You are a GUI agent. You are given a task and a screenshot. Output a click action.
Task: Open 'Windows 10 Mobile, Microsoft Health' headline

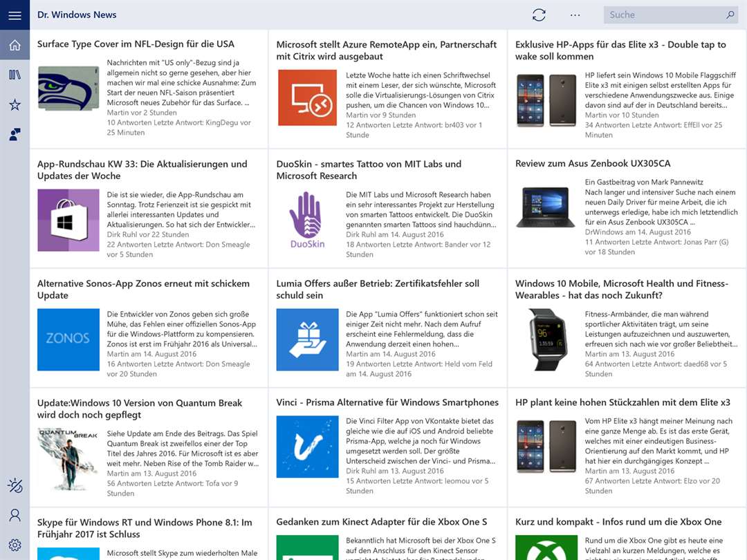(622, 290)
